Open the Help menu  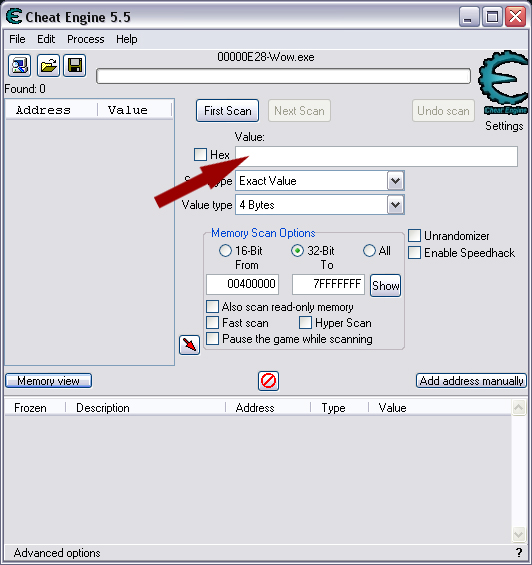coord(127,39)
